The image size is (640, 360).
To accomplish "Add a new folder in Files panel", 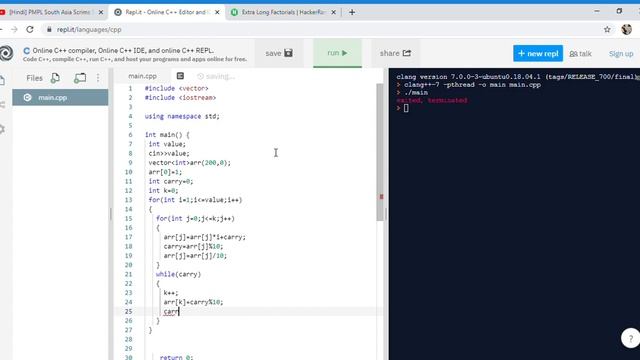I will point(80,78).
